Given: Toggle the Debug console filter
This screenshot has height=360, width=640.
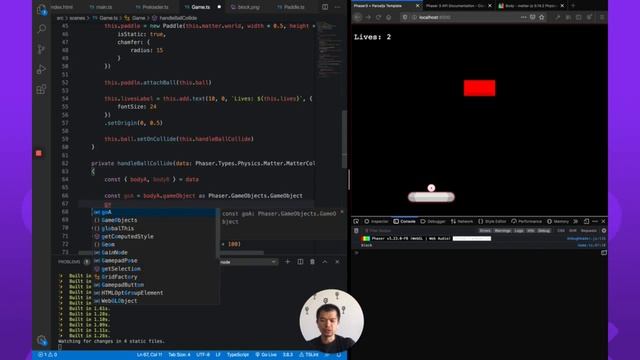Looking at the screenshot, I should 544,231.
